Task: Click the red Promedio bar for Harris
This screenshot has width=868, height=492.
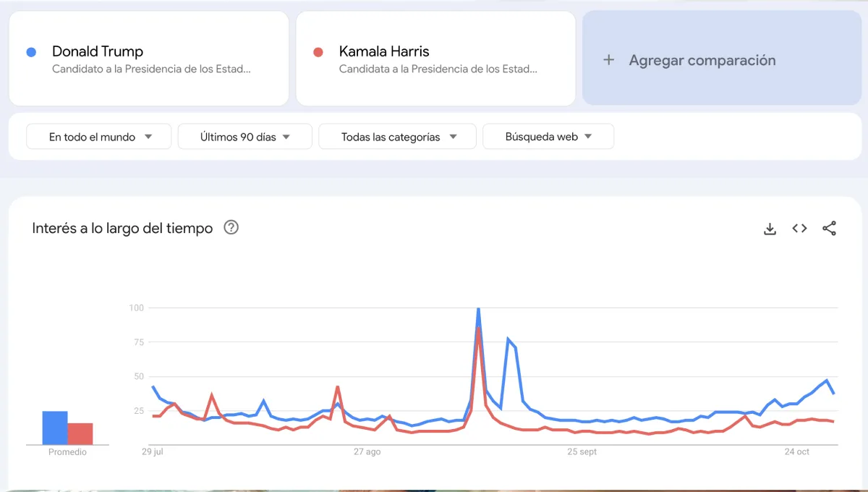Action: (81, 433)
